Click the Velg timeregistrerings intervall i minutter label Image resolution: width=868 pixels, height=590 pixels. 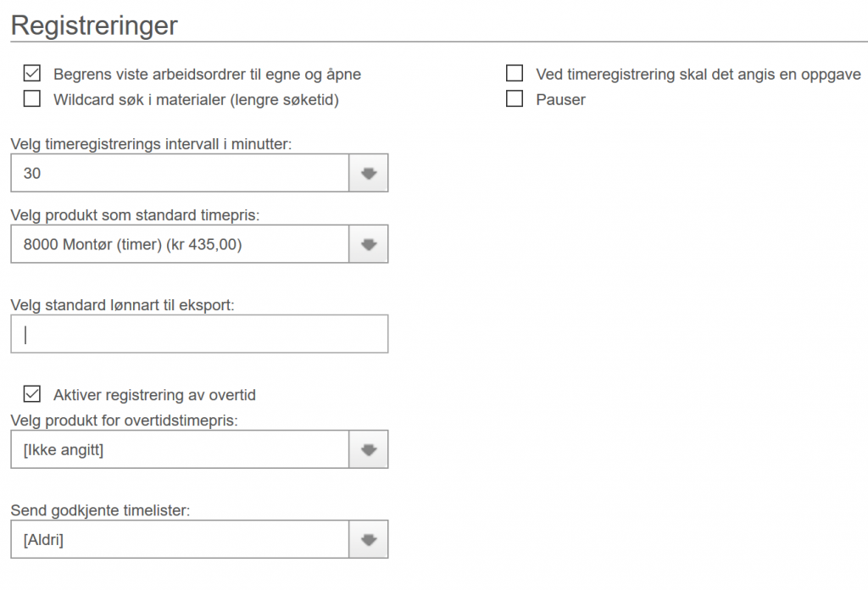coord(151,144)
